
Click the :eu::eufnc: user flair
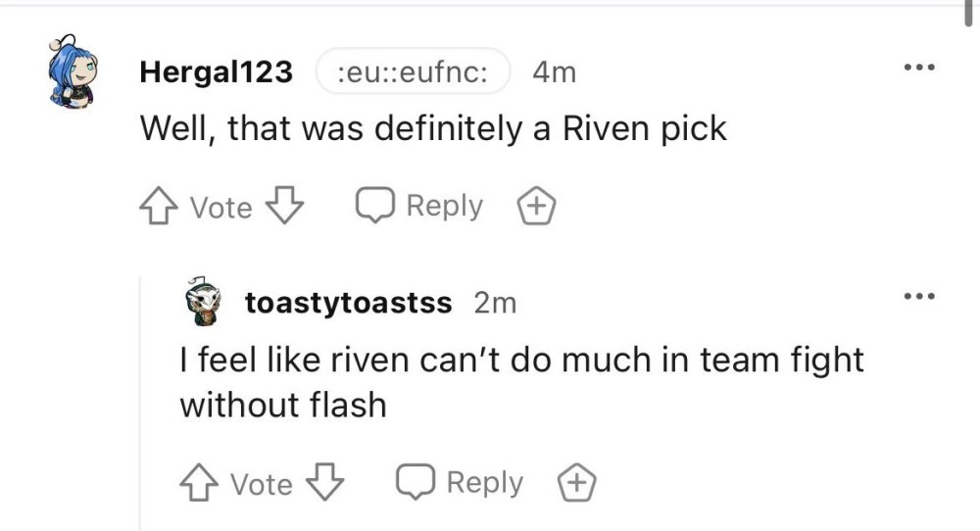(413, 72)
